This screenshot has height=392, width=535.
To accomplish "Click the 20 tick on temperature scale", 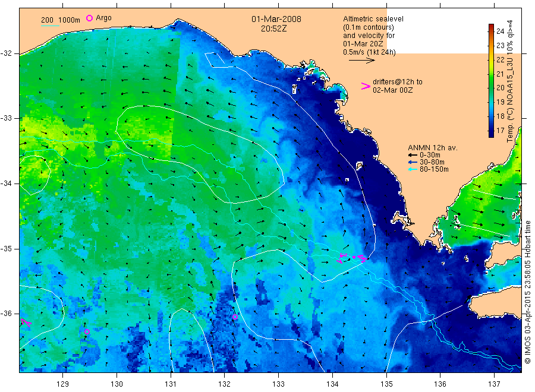I will coord(500,87).
